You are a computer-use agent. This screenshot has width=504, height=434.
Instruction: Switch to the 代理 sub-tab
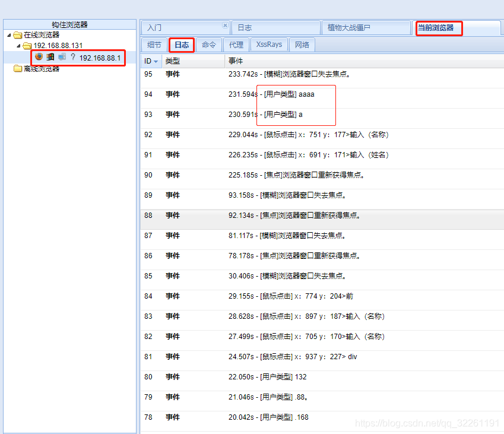pos(236,45)
